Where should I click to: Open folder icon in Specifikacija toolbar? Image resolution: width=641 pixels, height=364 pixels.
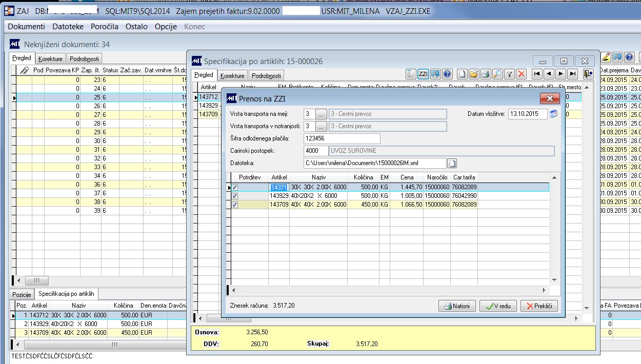[473, 74]
